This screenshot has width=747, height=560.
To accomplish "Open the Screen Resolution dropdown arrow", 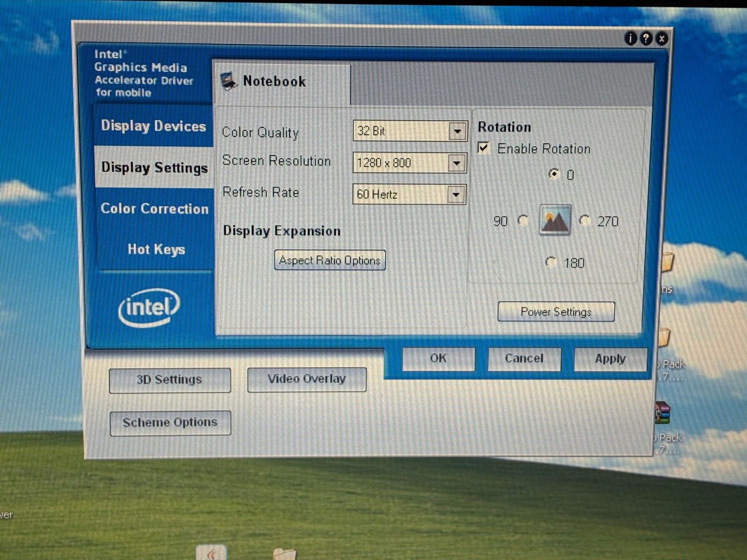I will [457, 163].
